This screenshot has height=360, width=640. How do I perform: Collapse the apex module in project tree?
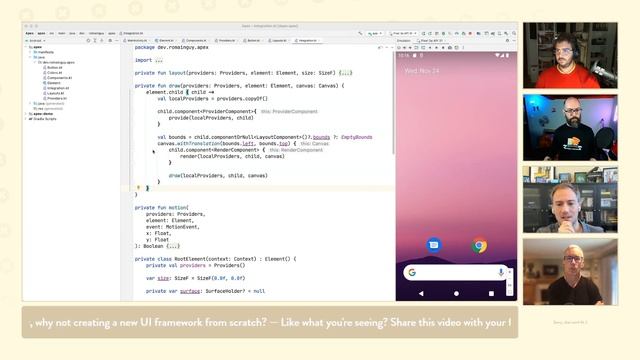coord(26,47)
